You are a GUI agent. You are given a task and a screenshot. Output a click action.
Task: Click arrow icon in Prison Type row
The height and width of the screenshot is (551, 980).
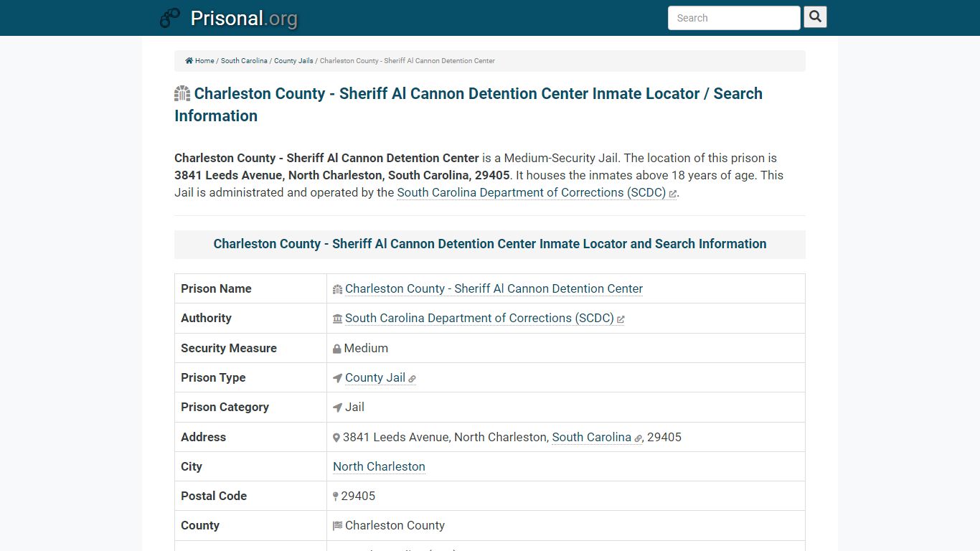(337, 378)
